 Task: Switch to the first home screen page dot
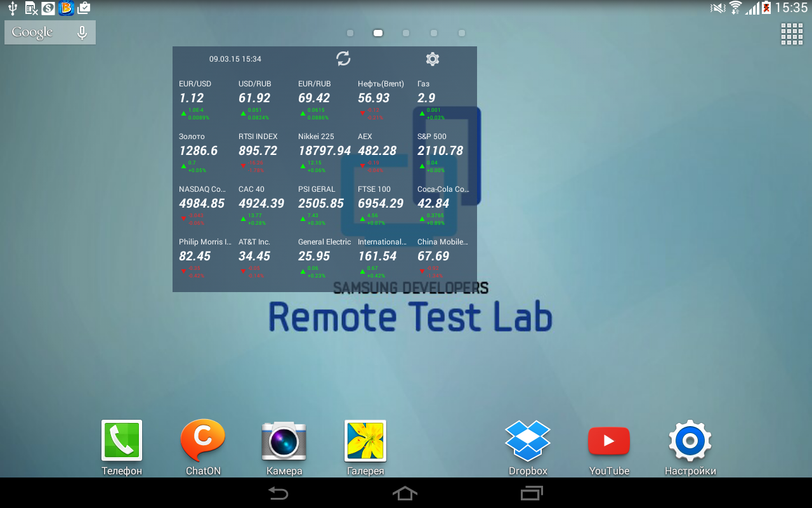pos(350,33)
